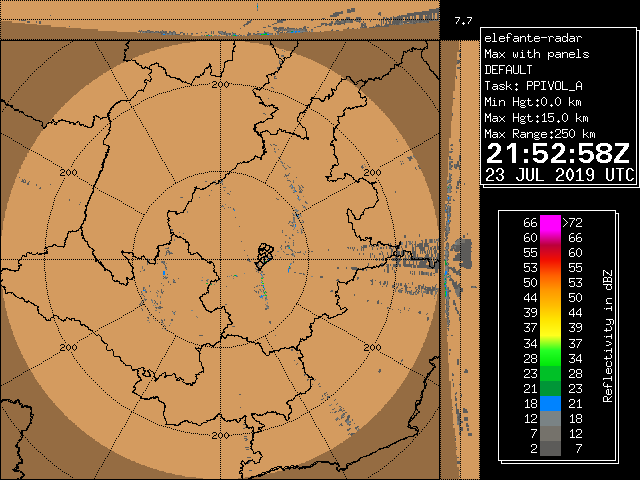Click the purple 60–66 dBZ swatch
Screen dimensions: 640x480
(550, 238)
